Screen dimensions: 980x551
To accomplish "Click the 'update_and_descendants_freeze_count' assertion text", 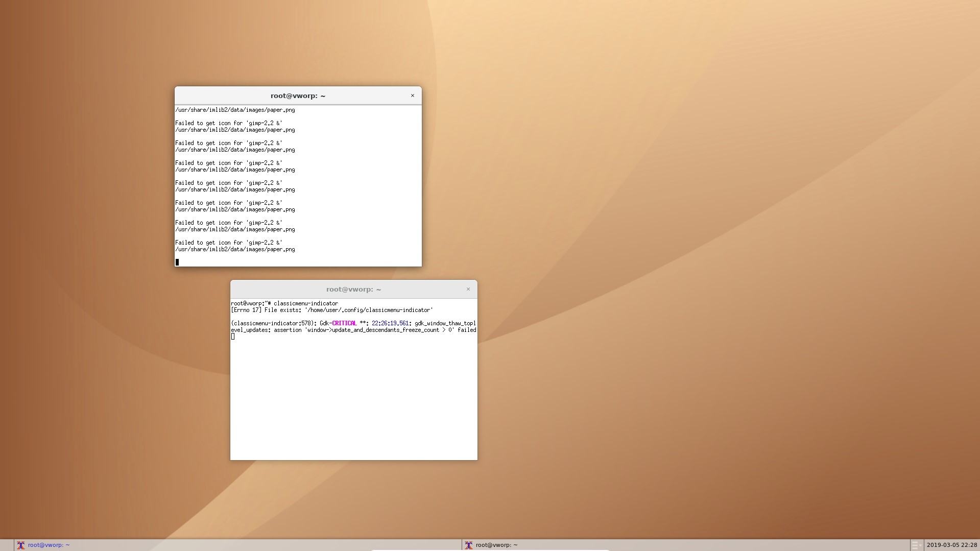I will click(x=386, y=330).
